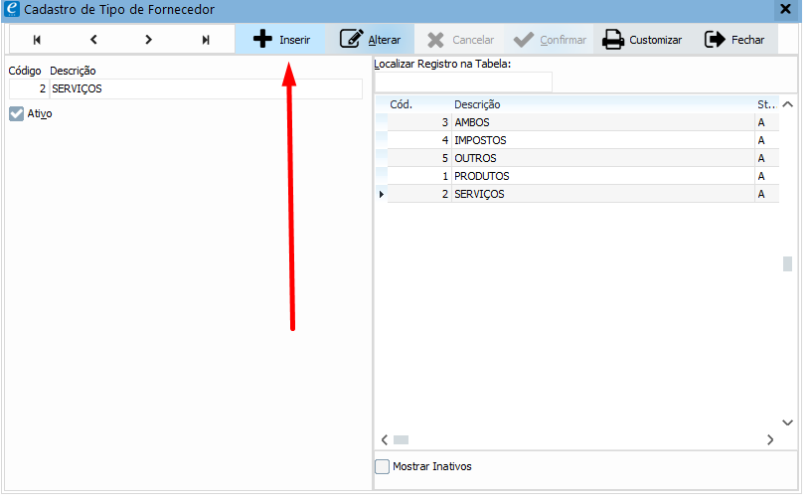Image resolution: width=812 pixels, height=504 pixels.
Task: Close the Cadastro de Tipo de Fornecedor window
Action: (x=785, y=9)
